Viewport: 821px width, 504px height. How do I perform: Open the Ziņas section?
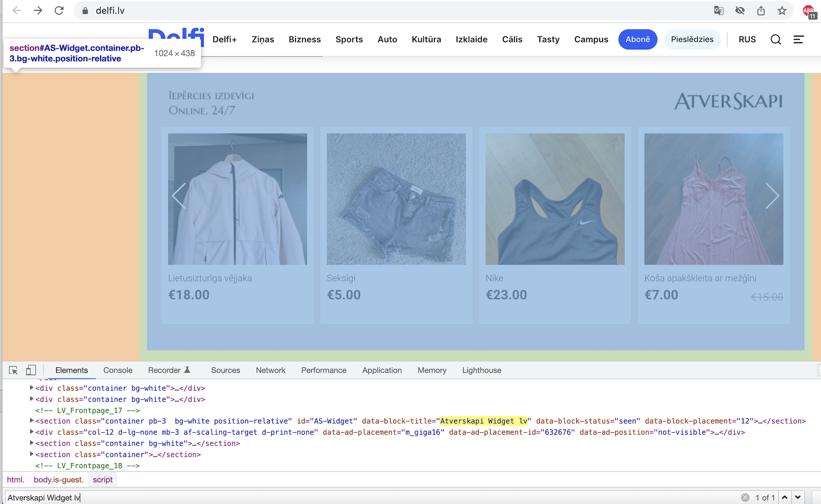click(263, 39)
